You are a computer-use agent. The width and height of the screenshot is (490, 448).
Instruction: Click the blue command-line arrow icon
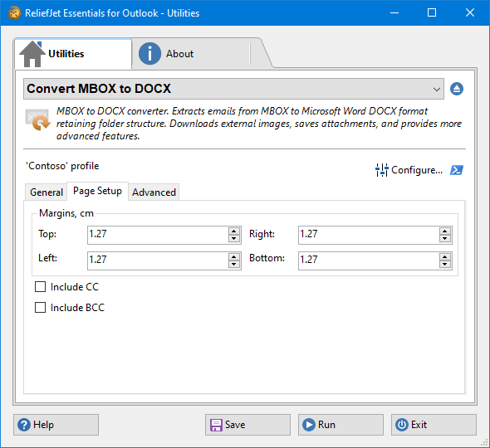(457, 170)
